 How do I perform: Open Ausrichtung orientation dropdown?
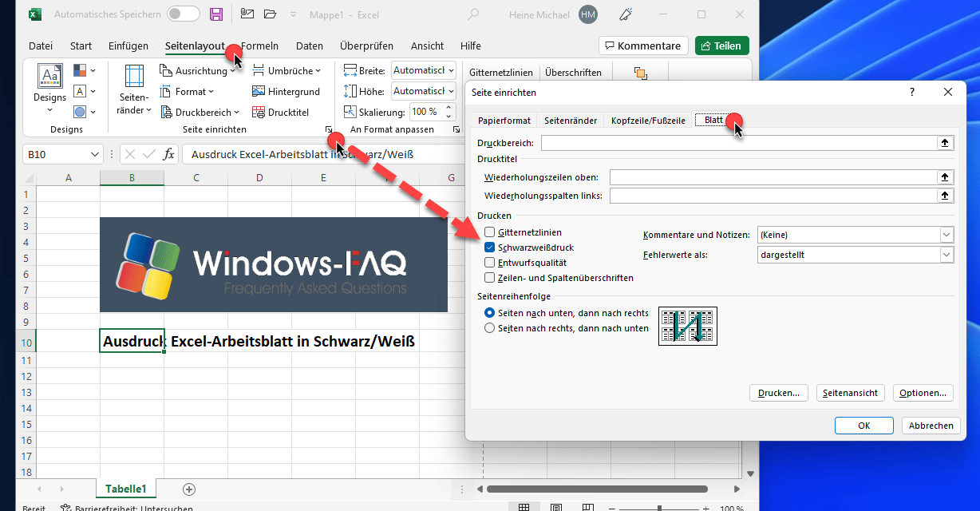tap(198, 71)
